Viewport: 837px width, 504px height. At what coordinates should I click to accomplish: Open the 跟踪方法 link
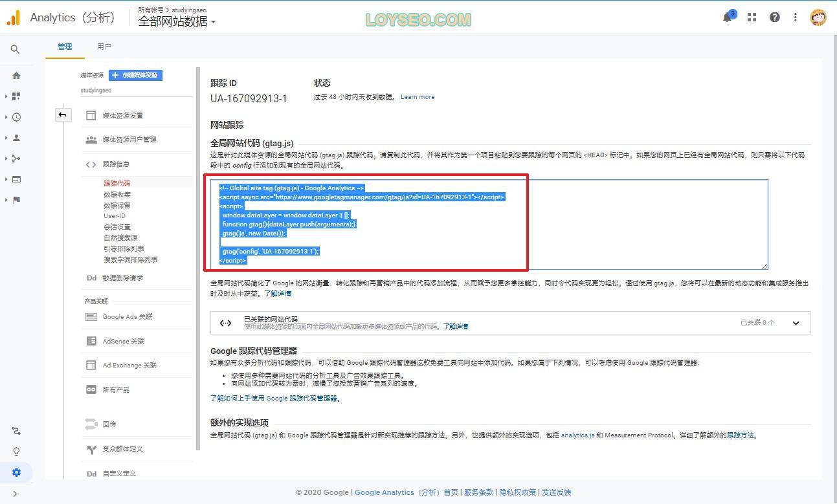741,435
